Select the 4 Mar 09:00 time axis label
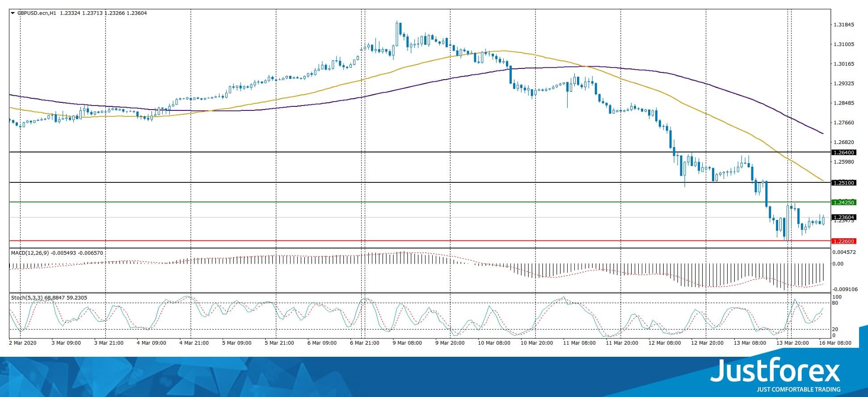 [152, 343]
